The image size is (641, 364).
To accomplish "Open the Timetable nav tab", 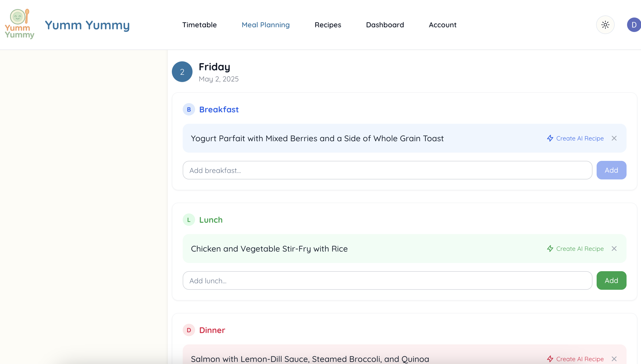I will tap(199, 25).
